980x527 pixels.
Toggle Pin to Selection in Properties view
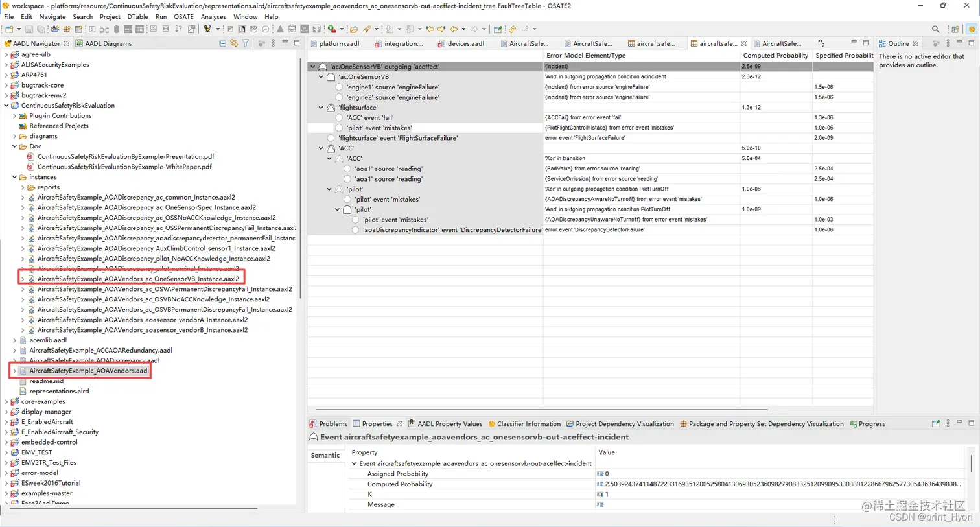[x=935, y=424]
